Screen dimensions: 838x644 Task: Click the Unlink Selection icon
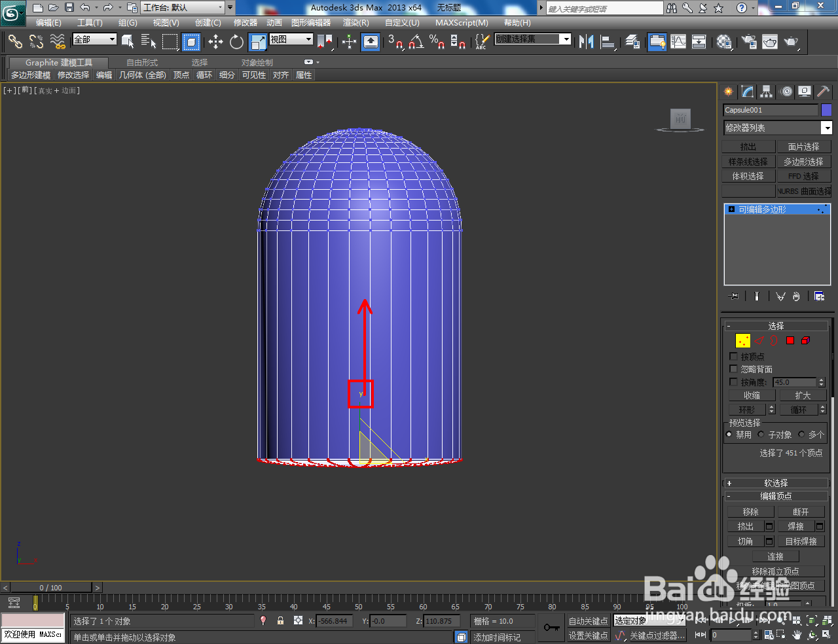point(36,42)
